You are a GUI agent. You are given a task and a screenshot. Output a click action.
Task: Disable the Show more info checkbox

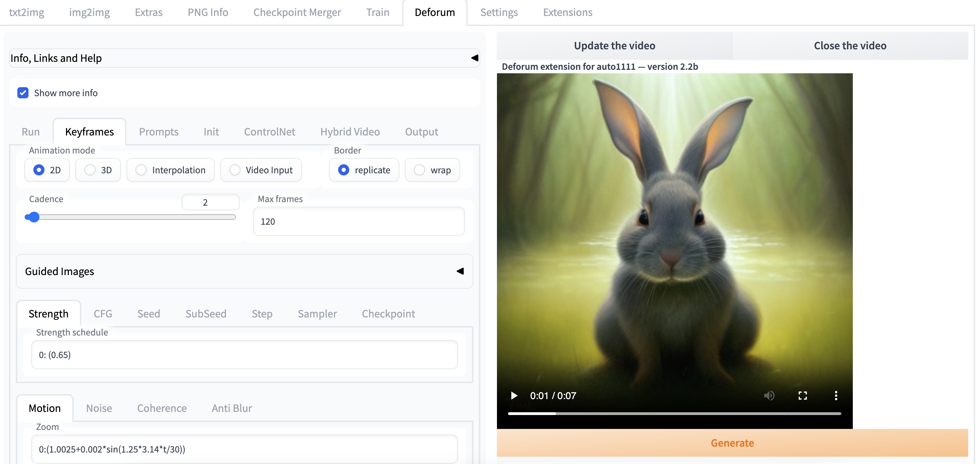tap(23, 93)
